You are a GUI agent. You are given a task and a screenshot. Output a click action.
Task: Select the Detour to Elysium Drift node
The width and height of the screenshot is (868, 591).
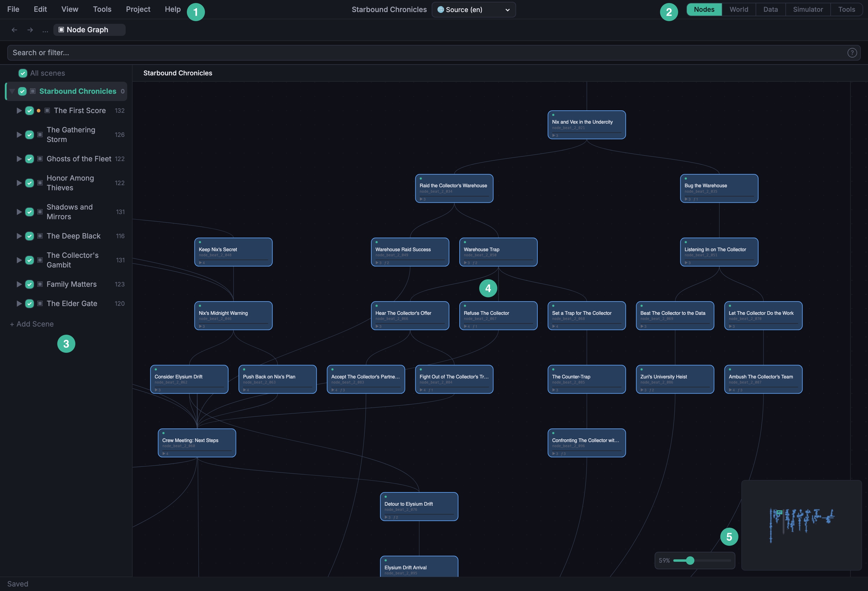419,507
